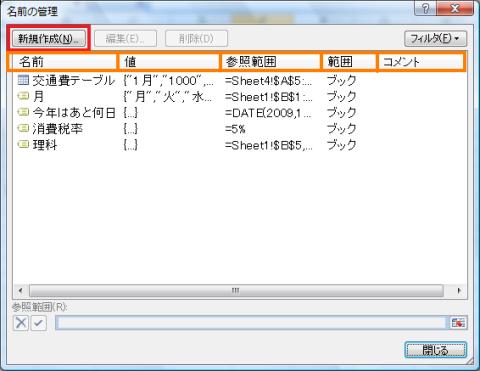The image size is (480, 371).
Task: Click the disabled 編集(E)... button
Action: point(125,38)
